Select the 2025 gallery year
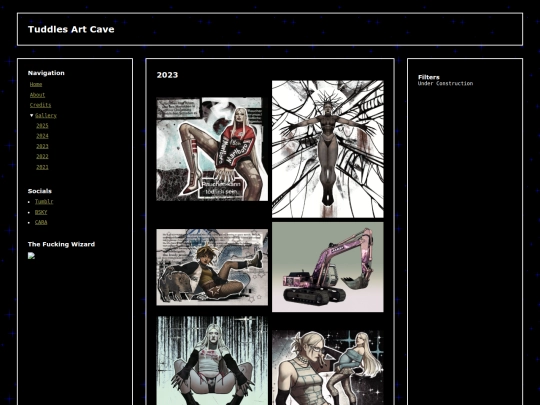 [42, 126]
